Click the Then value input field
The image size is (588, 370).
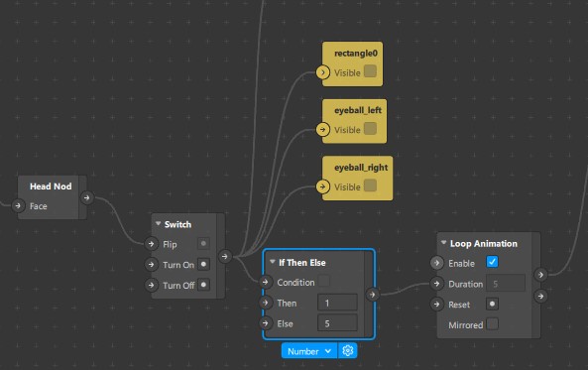(x=337, y=303)
